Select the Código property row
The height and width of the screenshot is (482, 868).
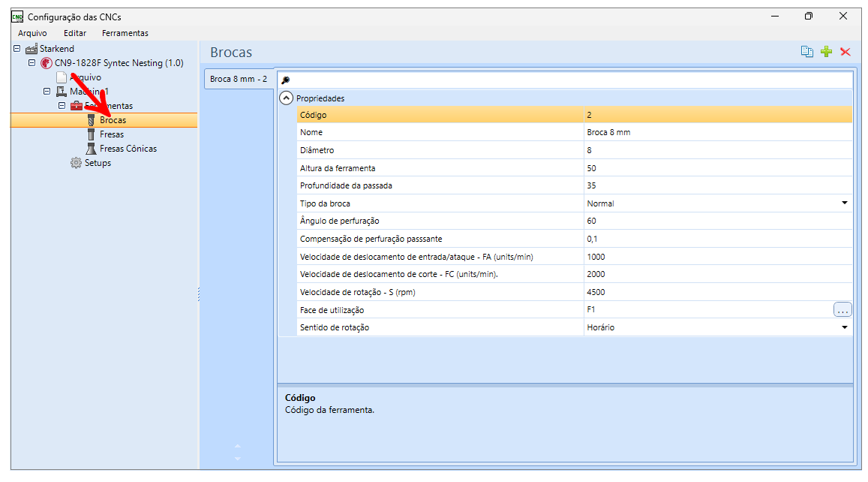point(574,115)
